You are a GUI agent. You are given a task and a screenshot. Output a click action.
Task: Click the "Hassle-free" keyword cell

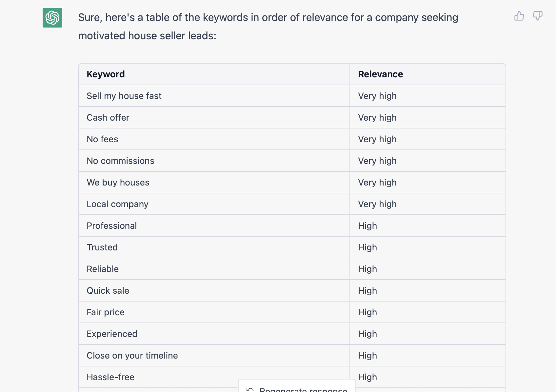pos(110,377)
